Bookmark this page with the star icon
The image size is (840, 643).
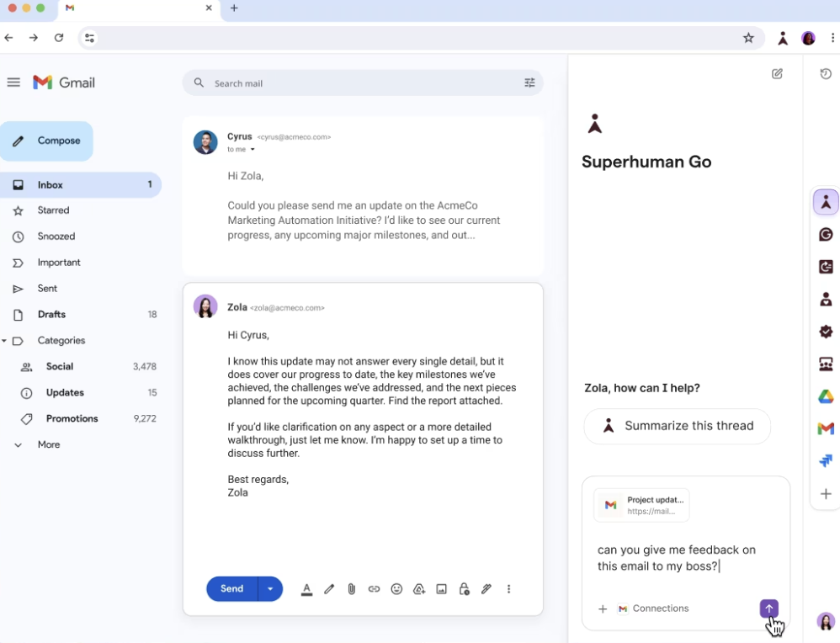pyautogui.click(x=748, y=38)
